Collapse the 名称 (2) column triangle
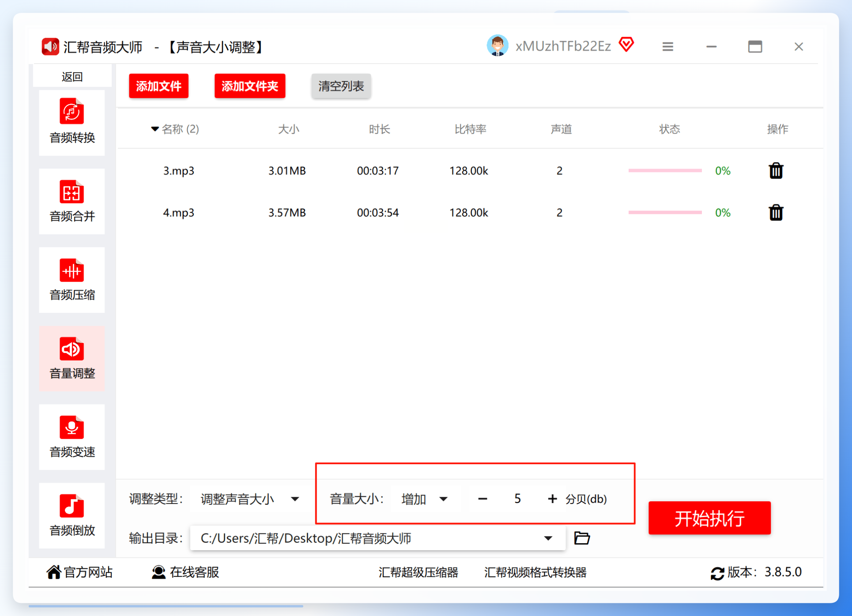 [155, 129]
